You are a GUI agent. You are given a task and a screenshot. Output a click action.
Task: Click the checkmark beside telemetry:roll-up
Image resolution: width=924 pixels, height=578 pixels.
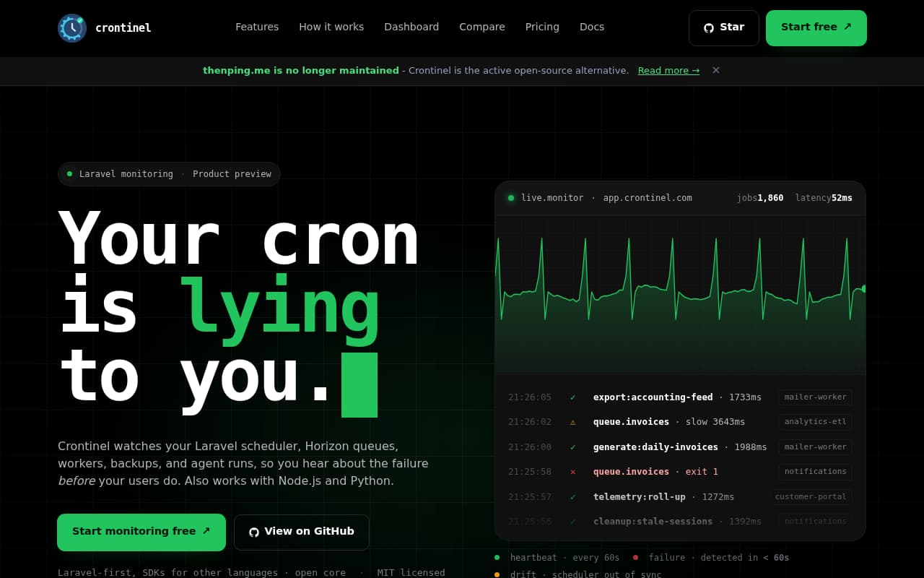573,497
